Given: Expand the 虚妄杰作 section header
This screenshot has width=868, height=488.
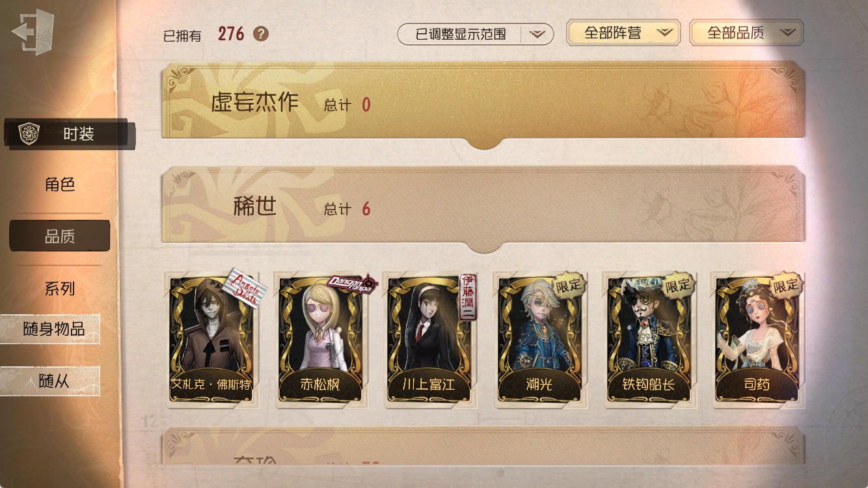Looking at the screenshot, I should (483, 104).
